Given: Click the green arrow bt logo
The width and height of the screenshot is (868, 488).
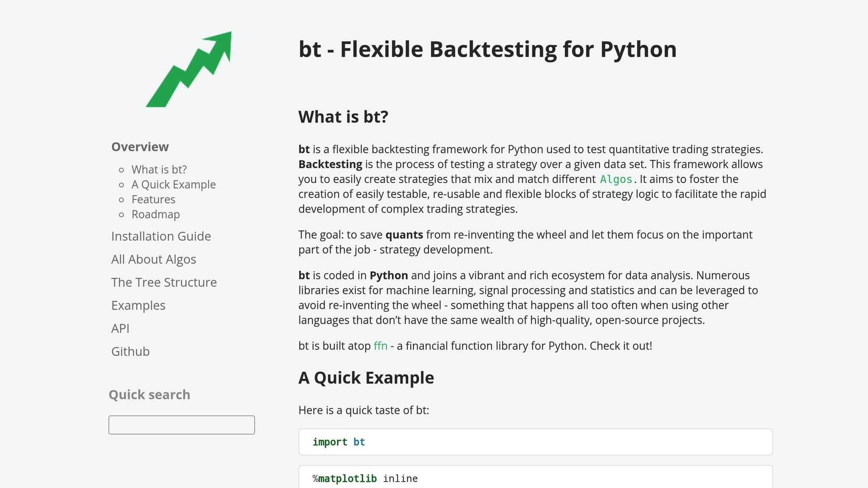Looking at the screenshot, I should 189,69.
